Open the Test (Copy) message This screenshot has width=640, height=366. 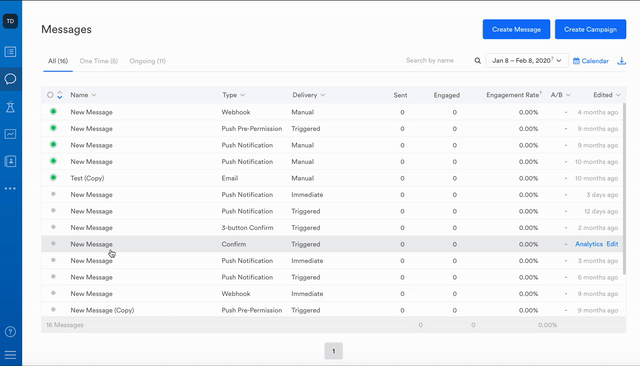(87, 178)
